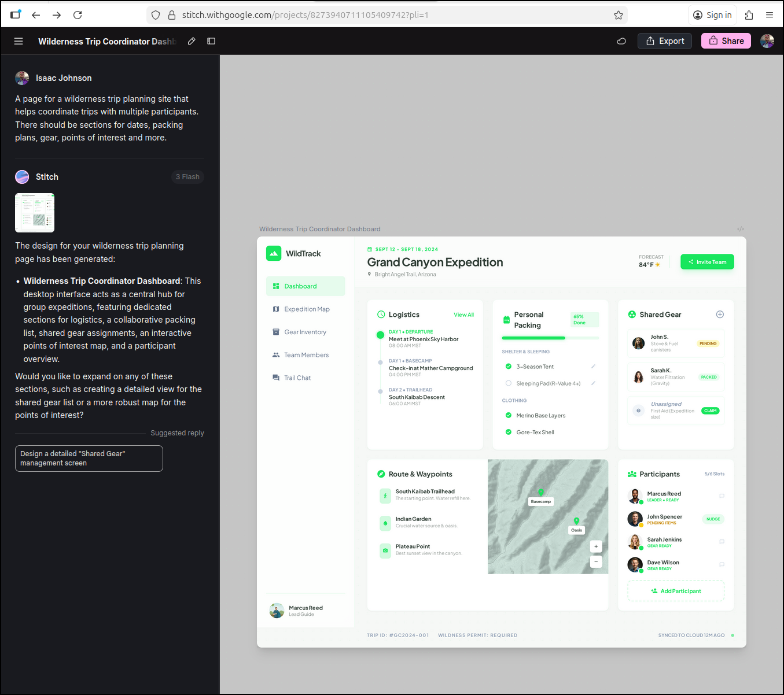The image size is (784, 695).
Task: Bookmark this page with star icon
Action: [619, 15]
